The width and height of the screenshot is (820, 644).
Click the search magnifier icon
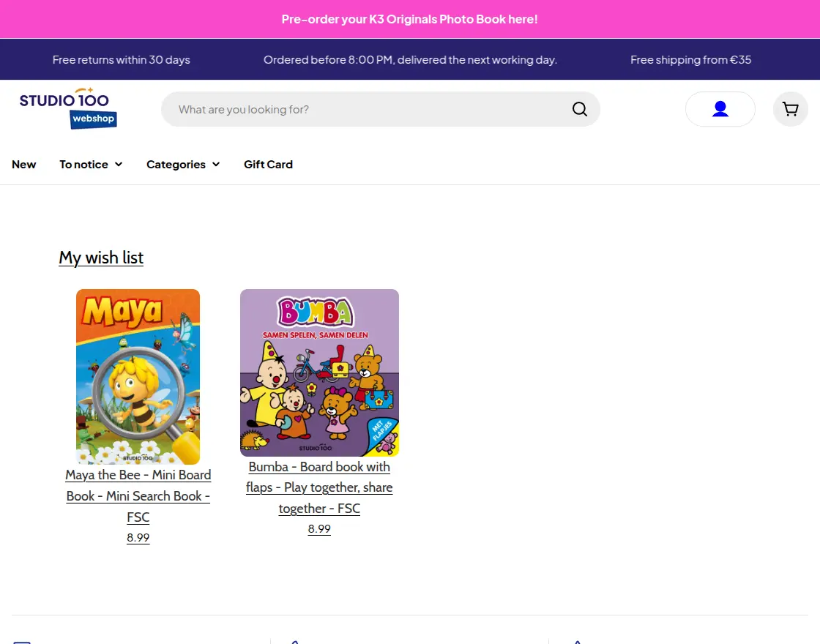pos(579,109)
